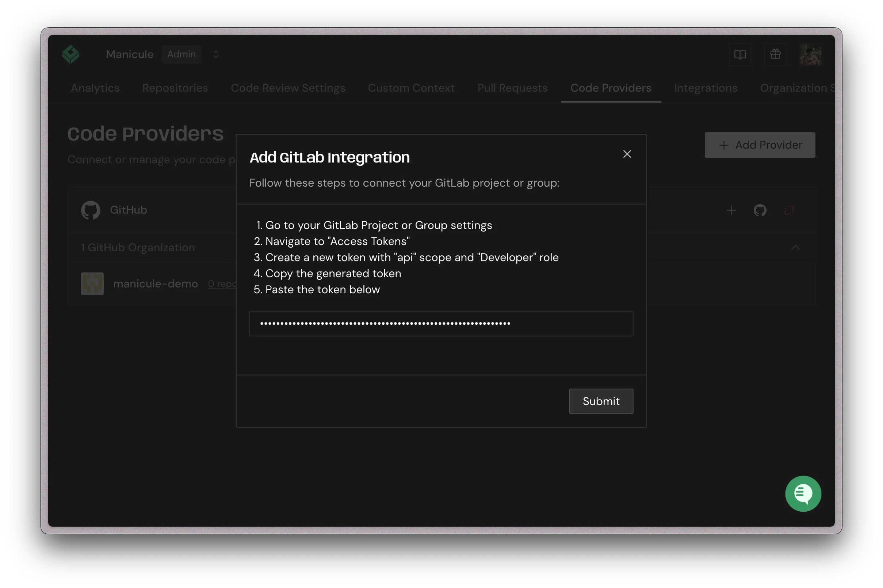Screen dimensions: 883x588
Task: Select the Code Providers tab
Action: click(611, 88)
